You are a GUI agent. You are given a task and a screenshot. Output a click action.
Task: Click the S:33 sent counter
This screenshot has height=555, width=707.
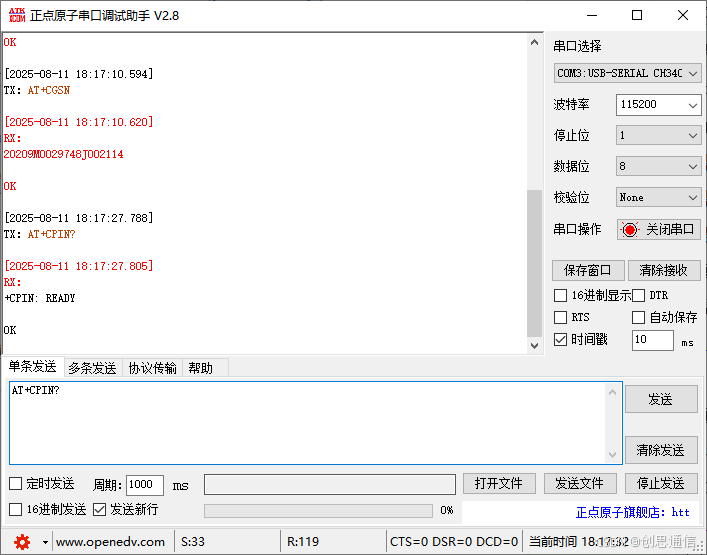tap(193, 541)
